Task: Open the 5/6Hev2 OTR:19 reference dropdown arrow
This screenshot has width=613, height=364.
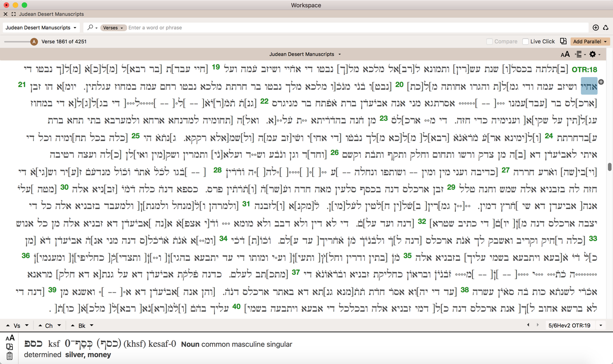Action: click(601, 325)
